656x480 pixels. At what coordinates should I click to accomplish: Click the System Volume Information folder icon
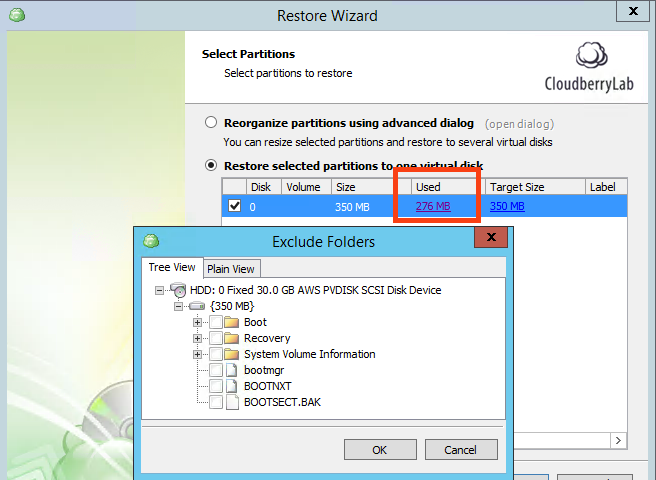click(x=231, y=354)
